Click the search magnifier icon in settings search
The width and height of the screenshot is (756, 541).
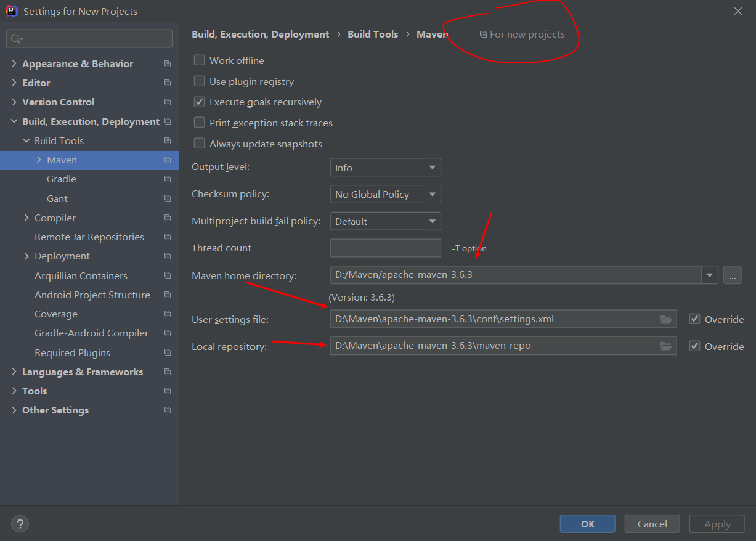coord(16,39)
